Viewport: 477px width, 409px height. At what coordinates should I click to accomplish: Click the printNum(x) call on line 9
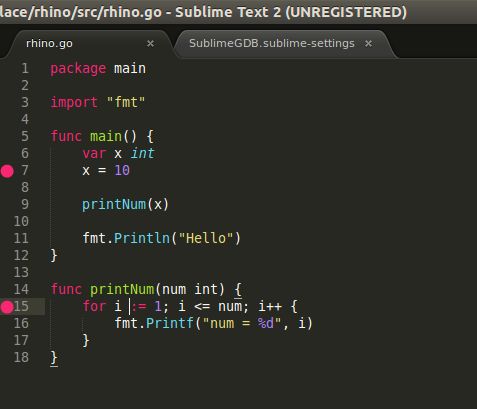point(125,205)
